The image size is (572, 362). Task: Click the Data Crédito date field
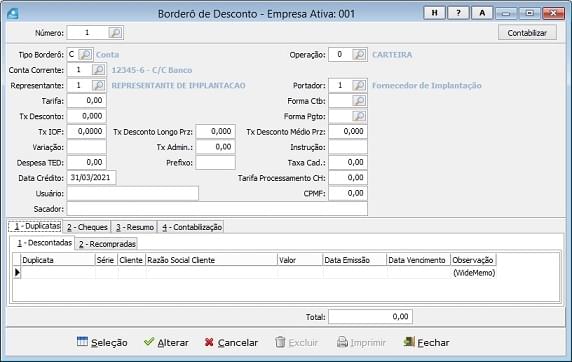tap(91, 178)
